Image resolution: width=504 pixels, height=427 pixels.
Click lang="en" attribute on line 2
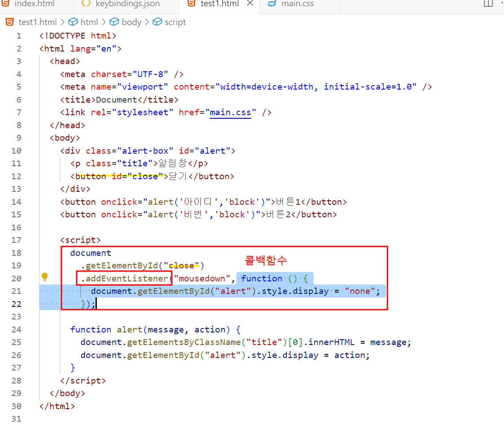pyautogui.click(x=93, y=49)
